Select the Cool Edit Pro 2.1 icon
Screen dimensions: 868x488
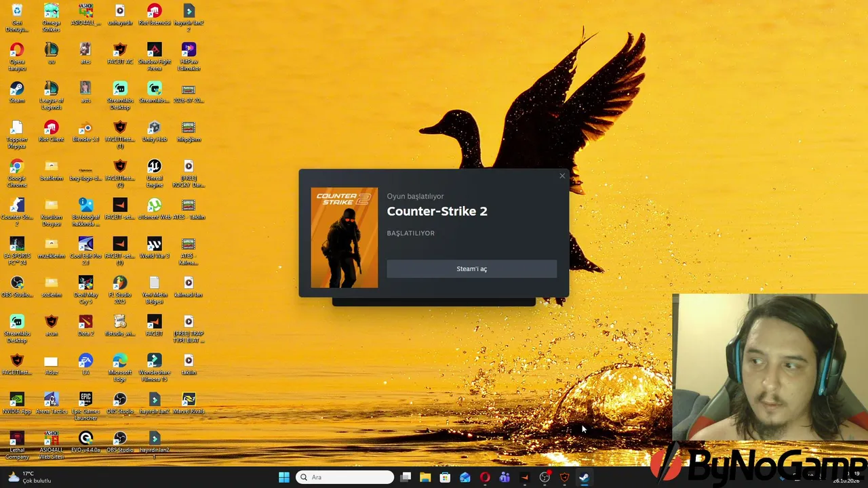pos(85,251)
